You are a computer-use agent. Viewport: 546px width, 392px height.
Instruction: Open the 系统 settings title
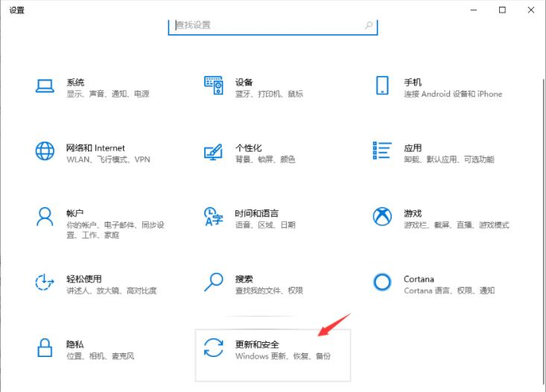point(75,82)
